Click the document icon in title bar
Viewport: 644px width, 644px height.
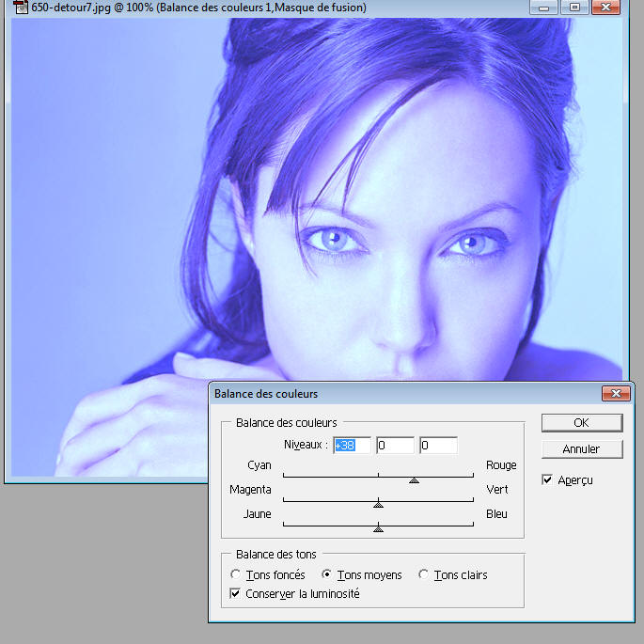point(21,7)
